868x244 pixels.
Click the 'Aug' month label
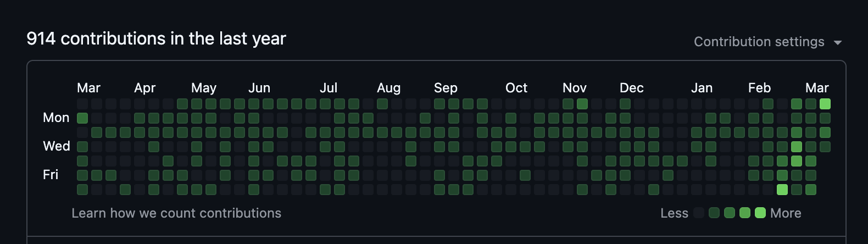coord(389,88)
